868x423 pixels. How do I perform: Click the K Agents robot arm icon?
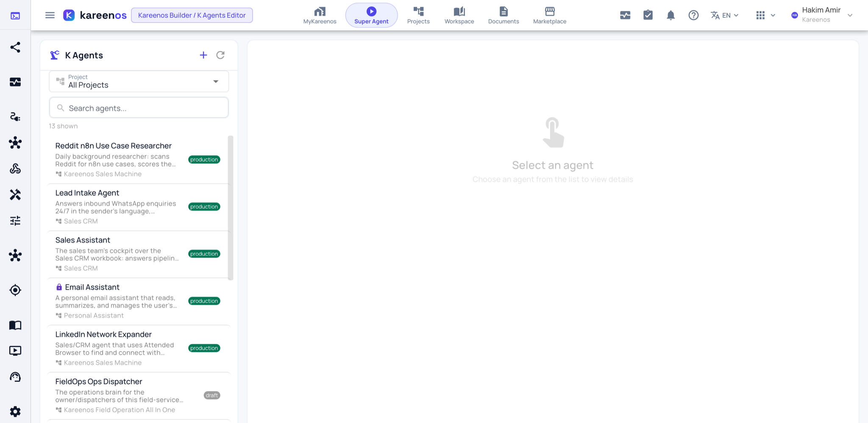pyautogui.click(x=55, y=55)
